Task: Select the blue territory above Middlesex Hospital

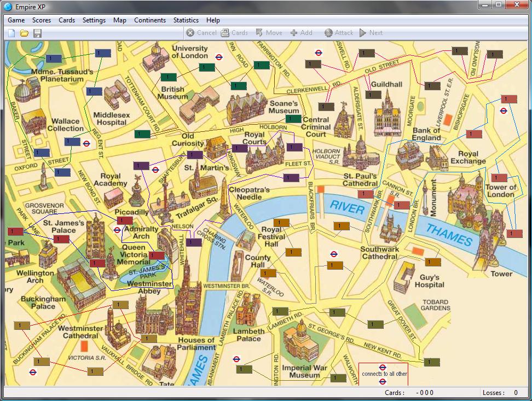Action: tap(94, 91)
